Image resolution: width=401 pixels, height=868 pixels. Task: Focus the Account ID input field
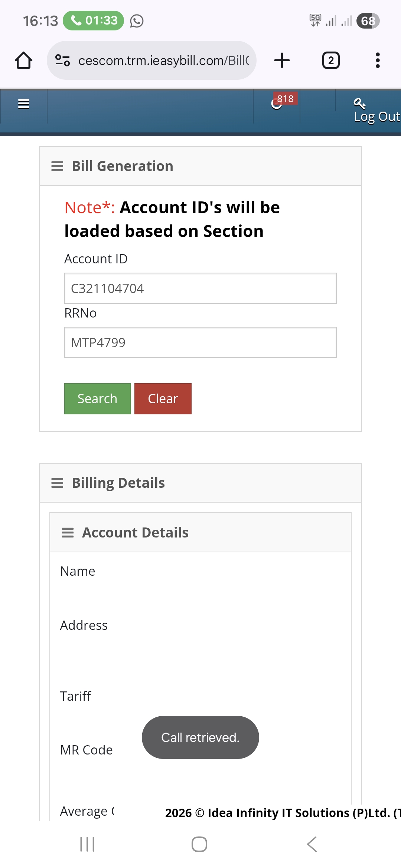[200, 288]
